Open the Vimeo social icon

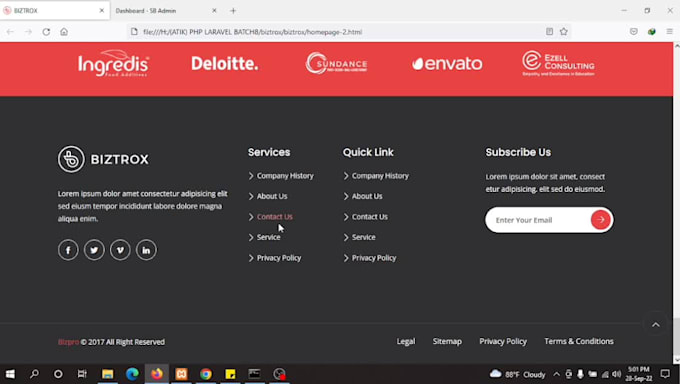[x=120, y=250]
